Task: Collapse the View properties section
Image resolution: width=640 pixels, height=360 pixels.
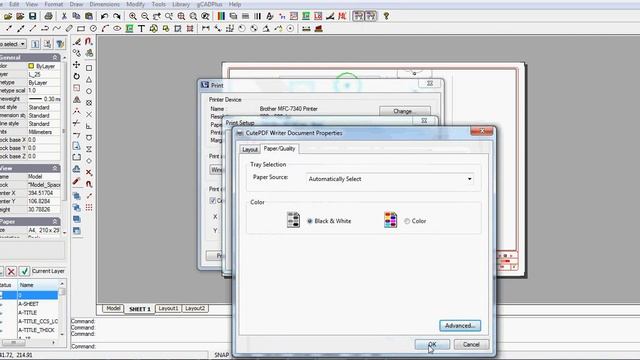Action: (x=55, y=168)
